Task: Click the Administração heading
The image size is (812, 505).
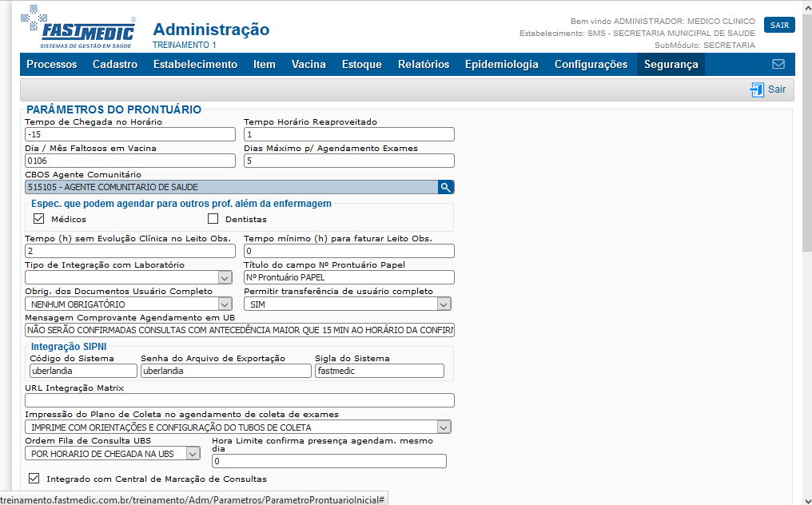Action: pyautogui.click(x=211, y=29)
